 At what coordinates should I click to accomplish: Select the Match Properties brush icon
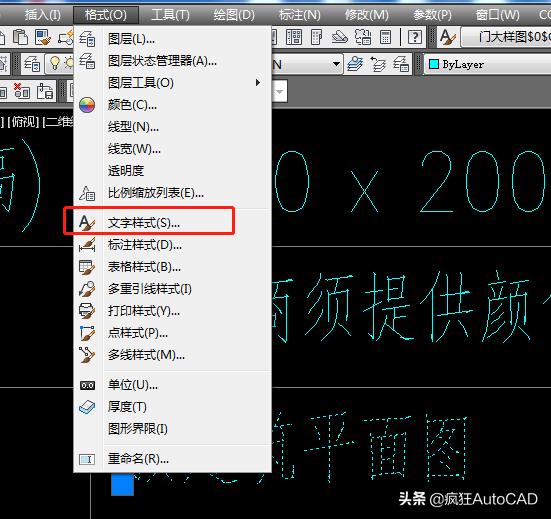(x=43, y=37)
